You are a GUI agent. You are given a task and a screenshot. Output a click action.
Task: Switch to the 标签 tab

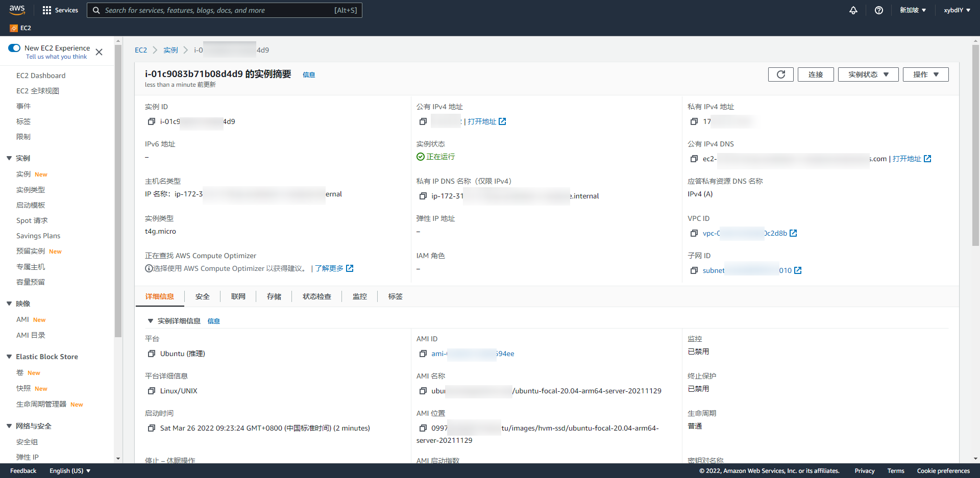(x=396, y=296)
